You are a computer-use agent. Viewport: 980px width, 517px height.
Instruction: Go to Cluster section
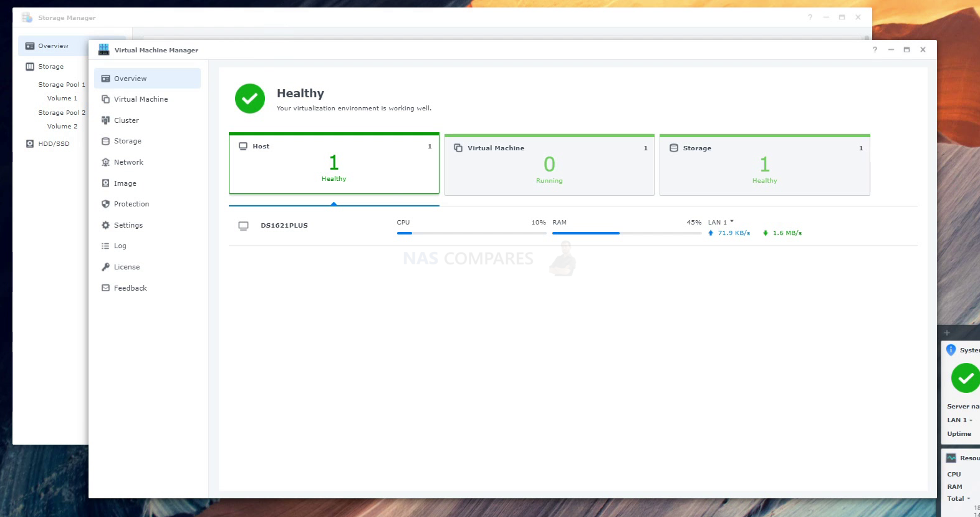click(x=147, y=120)
